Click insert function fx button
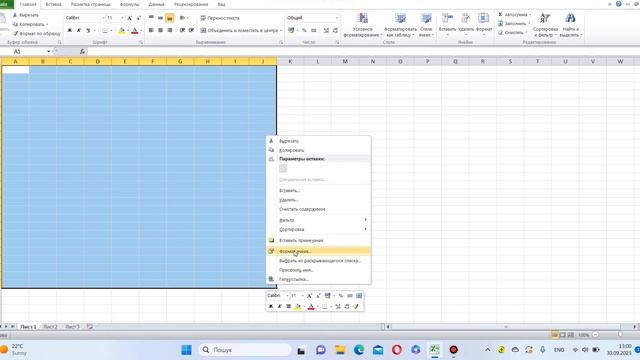Image resolution: width=640 pixels, height=360 pixels. [82, 51]
